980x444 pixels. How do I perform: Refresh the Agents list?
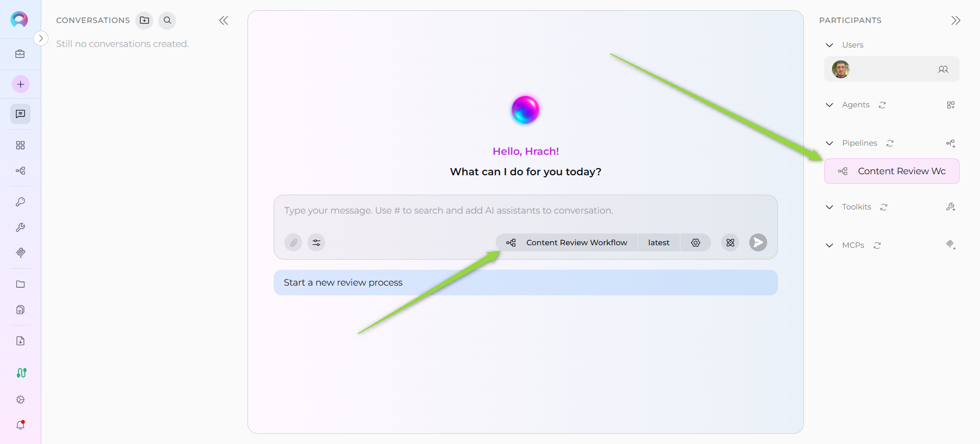(882, 105)
